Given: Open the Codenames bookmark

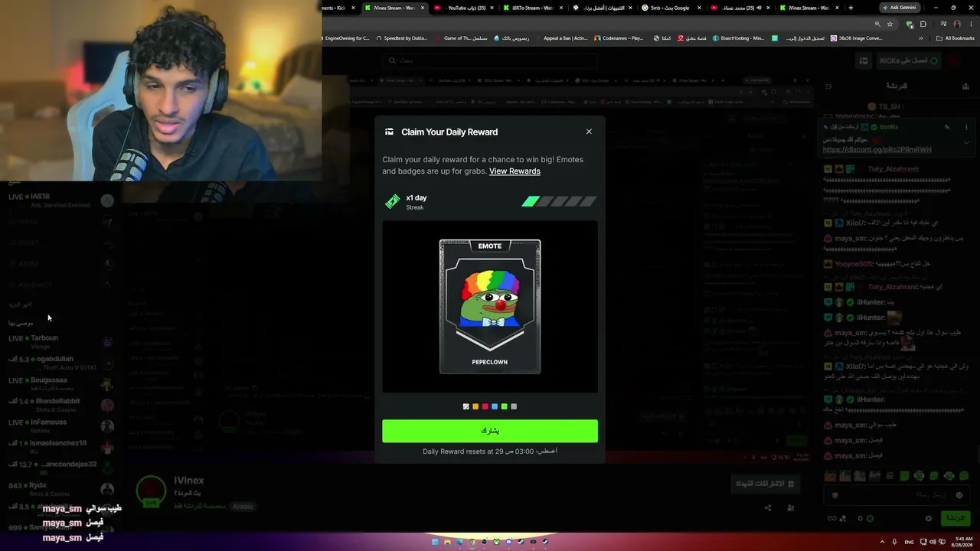Looking at the screenshot, I should (619, 37).
